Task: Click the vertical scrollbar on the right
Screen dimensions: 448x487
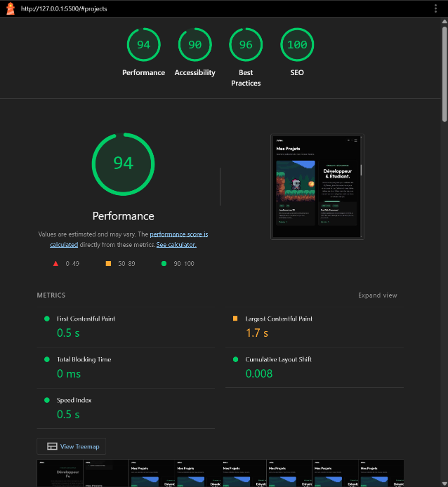Action: point(444,70)
